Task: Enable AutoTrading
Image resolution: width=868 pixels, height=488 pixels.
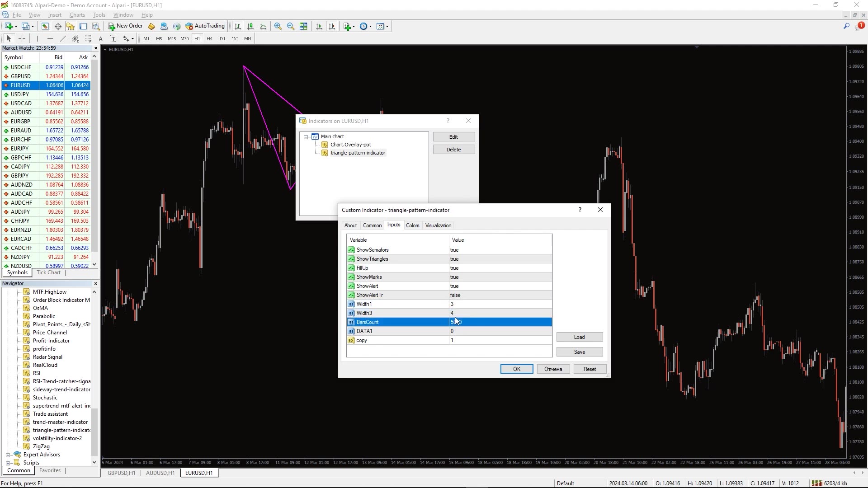Action: click(206, 26)
